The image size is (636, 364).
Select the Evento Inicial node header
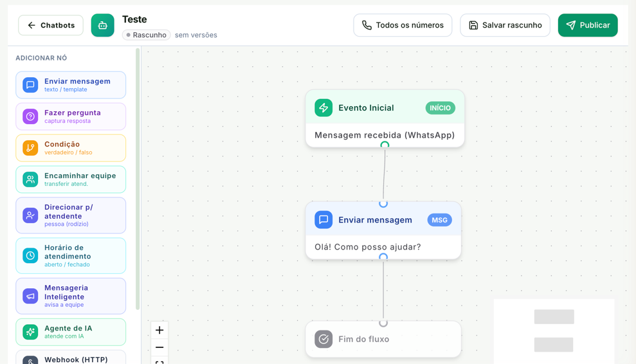(385, 107)
